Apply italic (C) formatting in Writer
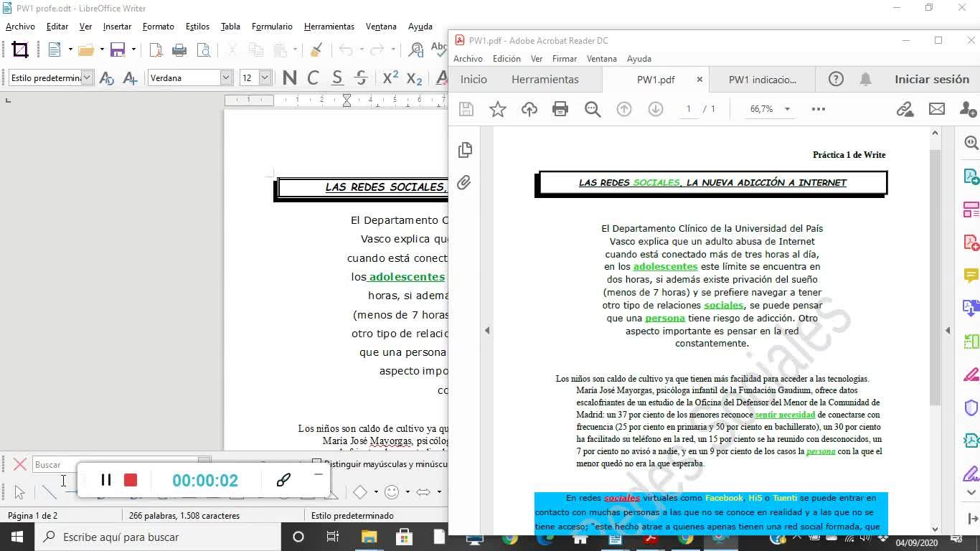Image resolution: width=980 pixels, height=551 pixels. point(313,77)
